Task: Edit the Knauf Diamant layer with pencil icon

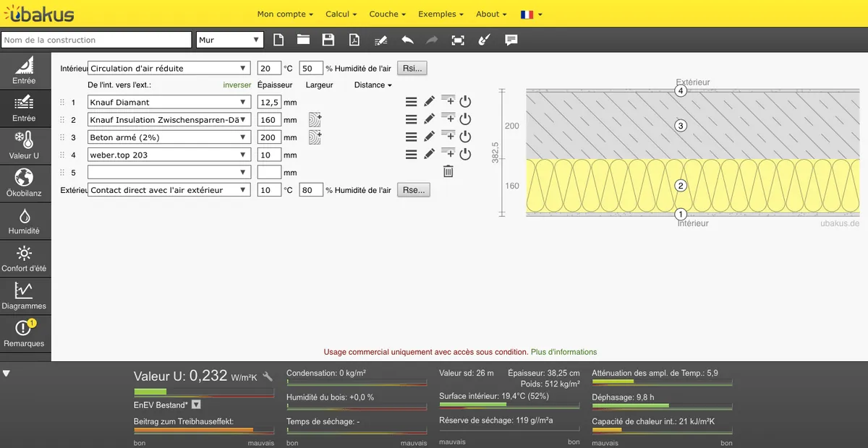Action: (x=429, y=102)
